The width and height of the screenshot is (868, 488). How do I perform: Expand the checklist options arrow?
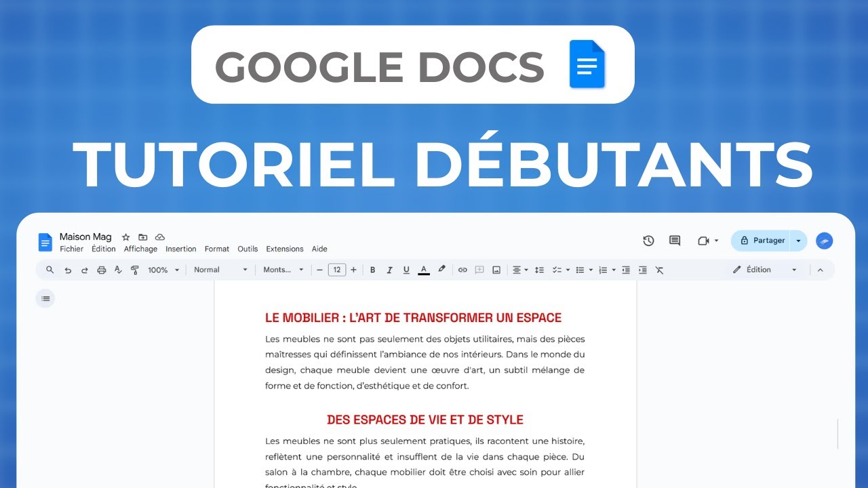pyautogui.click(x=568, y=270)
